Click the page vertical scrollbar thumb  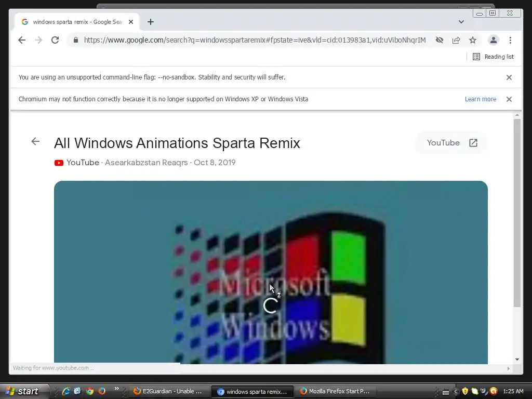pos(517,212)
